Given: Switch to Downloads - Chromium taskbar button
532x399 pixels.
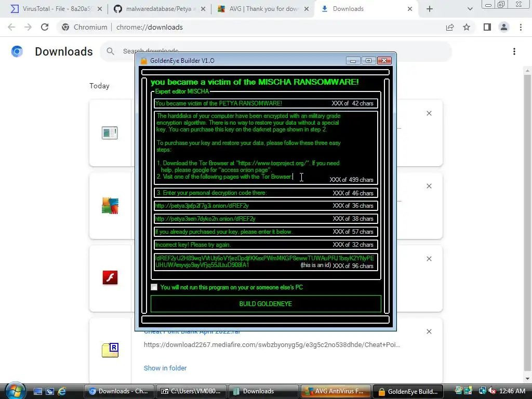Looking at the screenshot, I should 118,391.
